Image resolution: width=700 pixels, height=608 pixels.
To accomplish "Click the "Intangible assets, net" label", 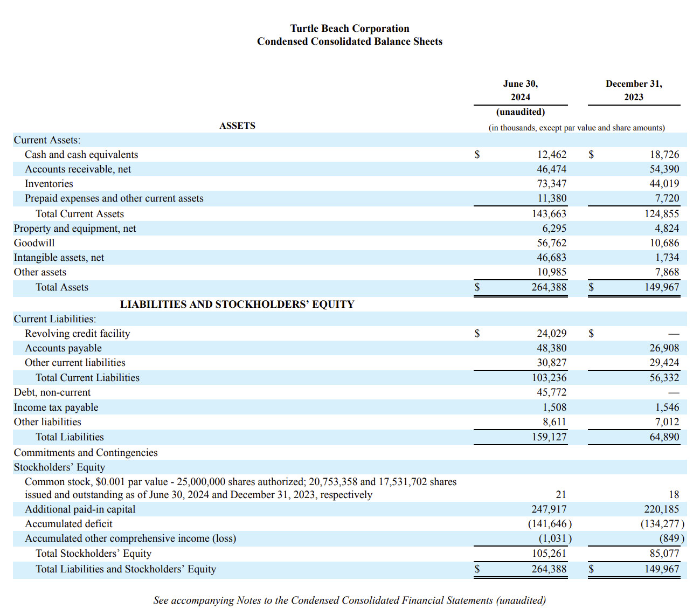I will pyautogui.click(x=59, y=258).
